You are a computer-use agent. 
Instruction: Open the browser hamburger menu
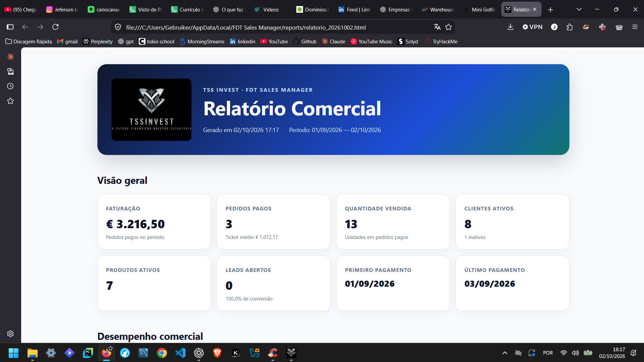tap(635, 27)
